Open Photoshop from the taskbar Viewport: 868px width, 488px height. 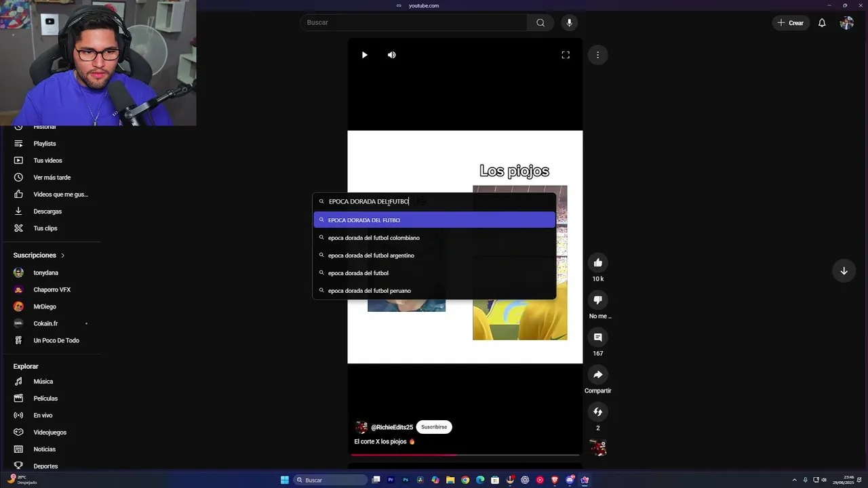pyautogui.click(x=406, y=480)
